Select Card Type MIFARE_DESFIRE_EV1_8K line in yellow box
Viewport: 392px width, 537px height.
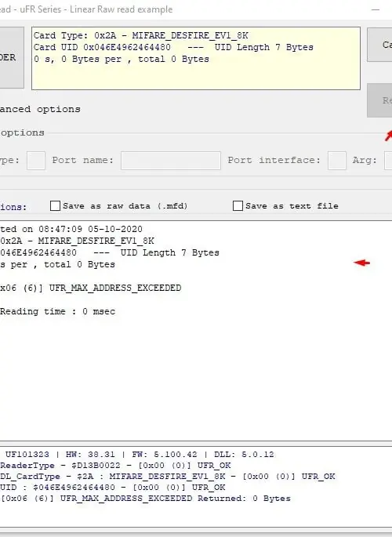click(x=140, y=35)
